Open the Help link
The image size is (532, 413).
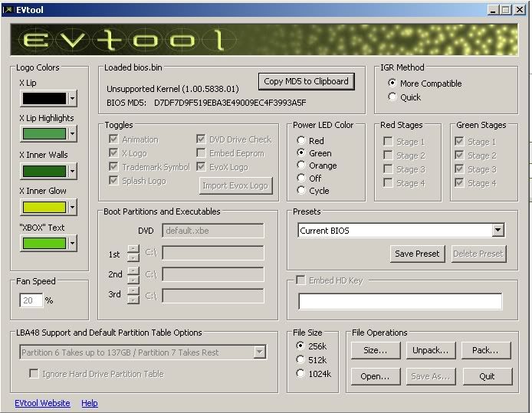(x=90, y=403)
